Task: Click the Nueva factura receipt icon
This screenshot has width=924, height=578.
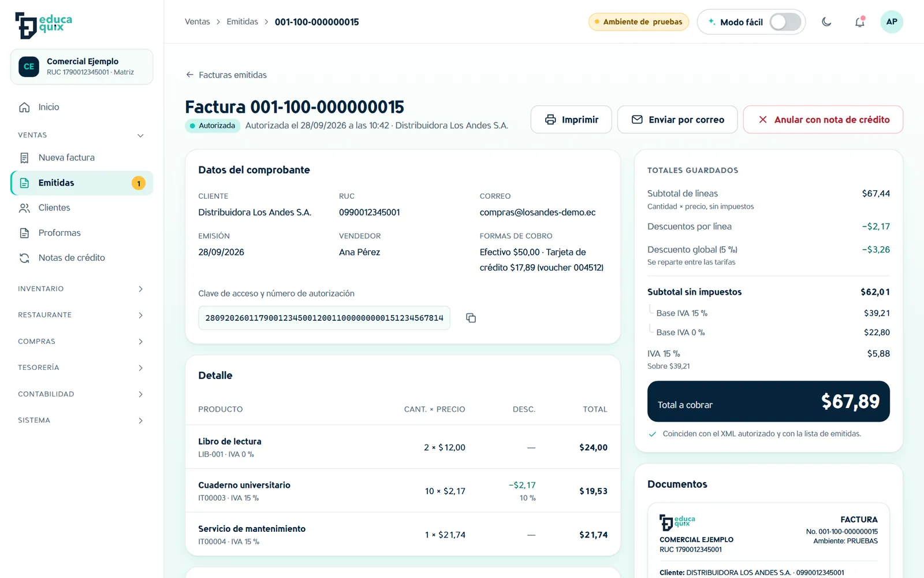Action: point(24,158)
